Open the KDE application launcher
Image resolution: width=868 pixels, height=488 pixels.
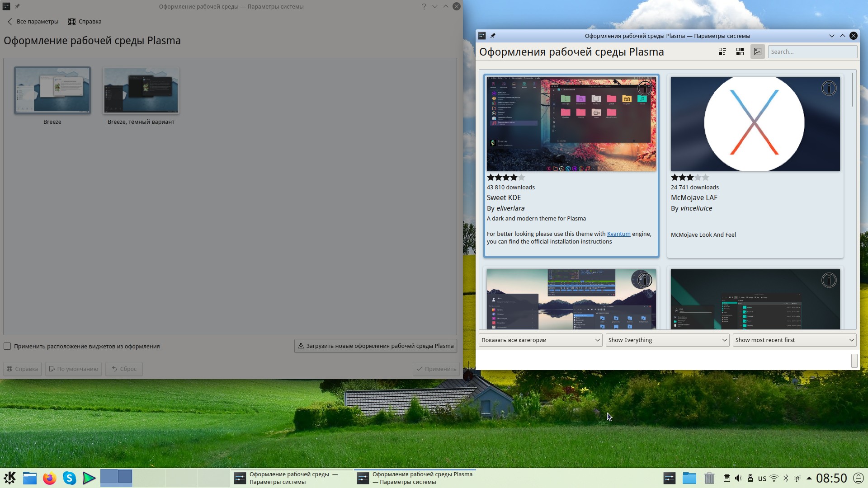point(9,478)
